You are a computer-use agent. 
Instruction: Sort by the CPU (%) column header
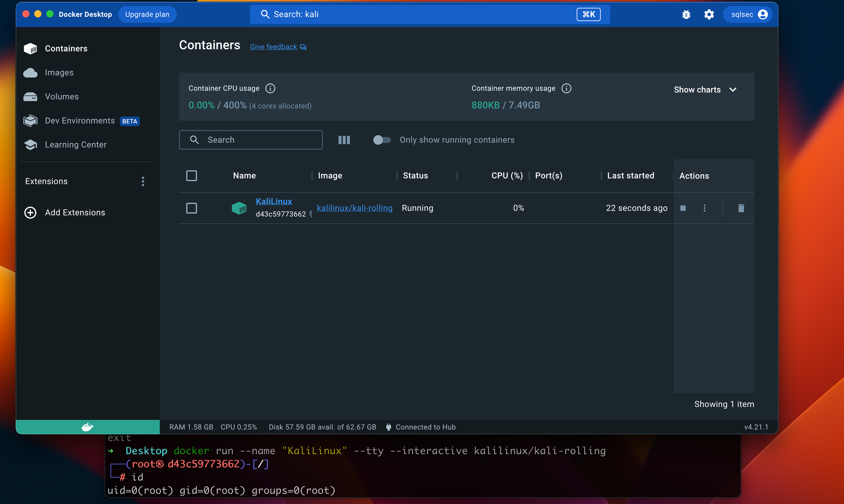(x=507, y=176)
